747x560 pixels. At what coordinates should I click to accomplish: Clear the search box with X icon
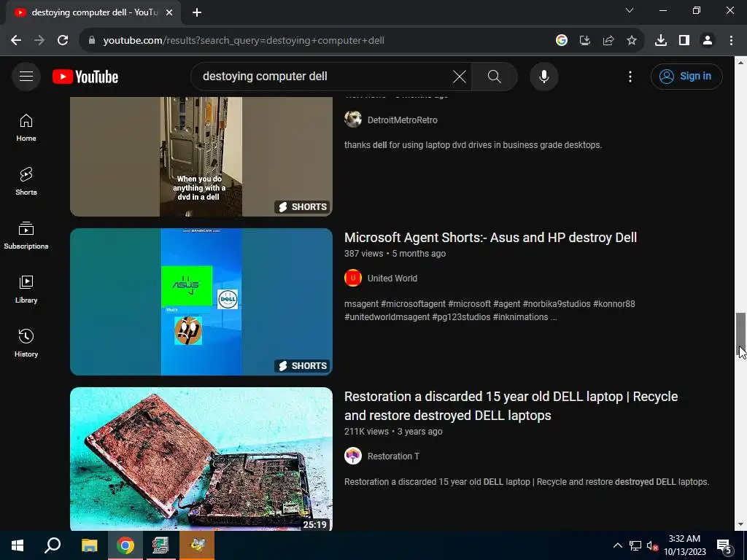pos(460,76)
